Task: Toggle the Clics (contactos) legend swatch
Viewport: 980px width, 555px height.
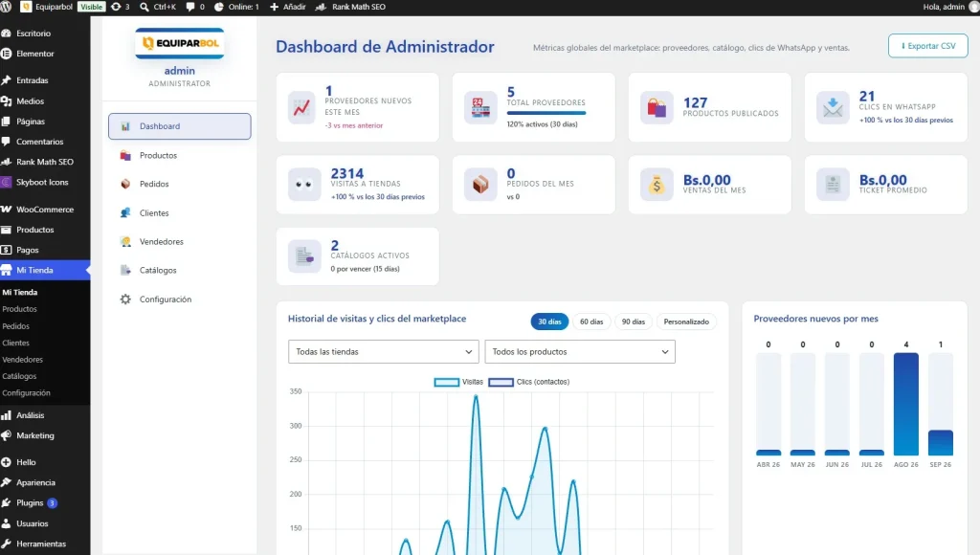Action: [501, 382]
